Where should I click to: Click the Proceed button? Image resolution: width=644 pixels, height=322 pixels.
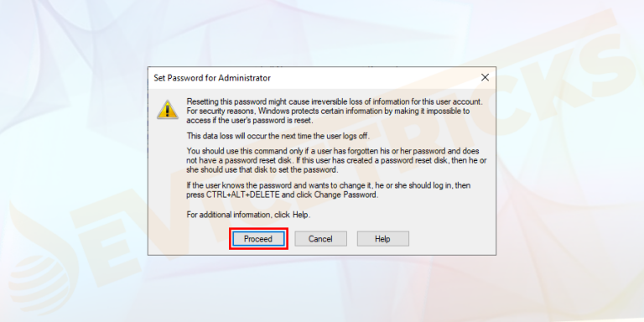click(258, 239)
